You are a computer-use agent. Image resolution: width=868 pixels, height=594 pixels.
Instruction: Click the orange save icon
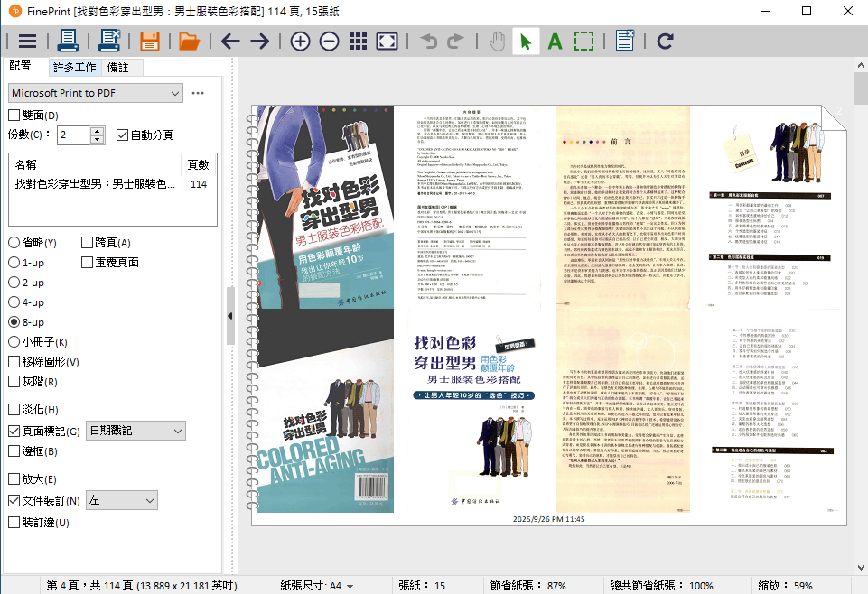pyautogui.click(x=150, y=41)
